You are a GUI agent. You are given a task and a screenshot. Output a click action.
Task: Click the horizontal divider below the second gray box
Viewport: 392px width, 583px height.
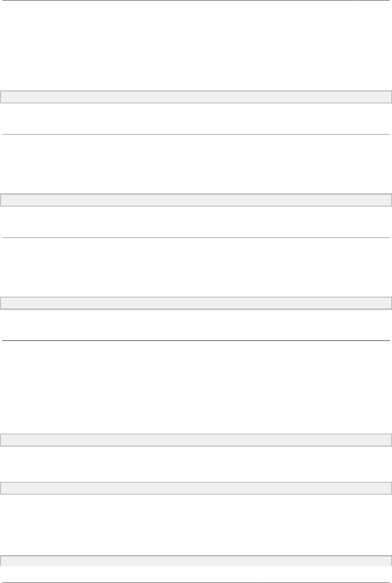point(196,237)
